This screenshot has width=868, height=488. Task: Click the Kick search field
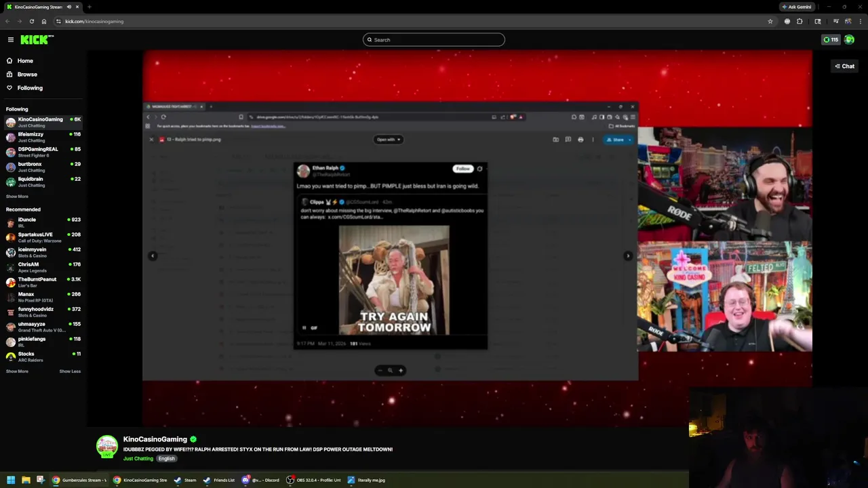(434, 40)
